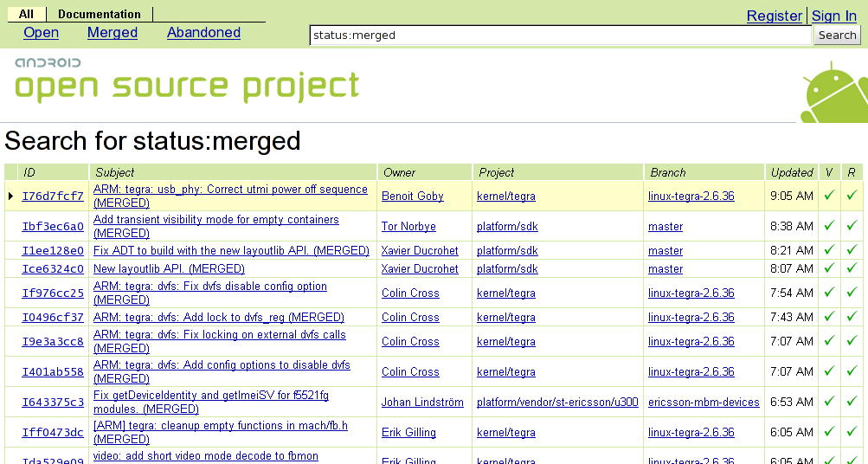Open platform/sdk project in Ibf3ec6a0 row
The height and width of the screenshot is (464, 868).
pos(507,227)
